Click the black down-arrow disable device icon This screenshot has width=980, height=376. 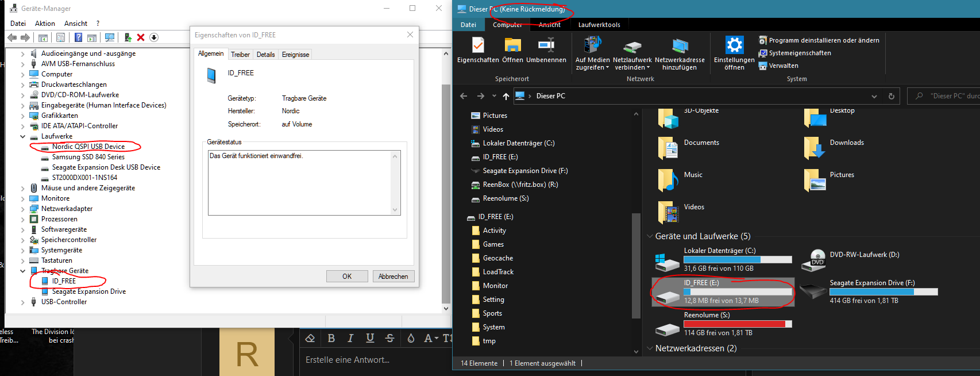point(154,37)
